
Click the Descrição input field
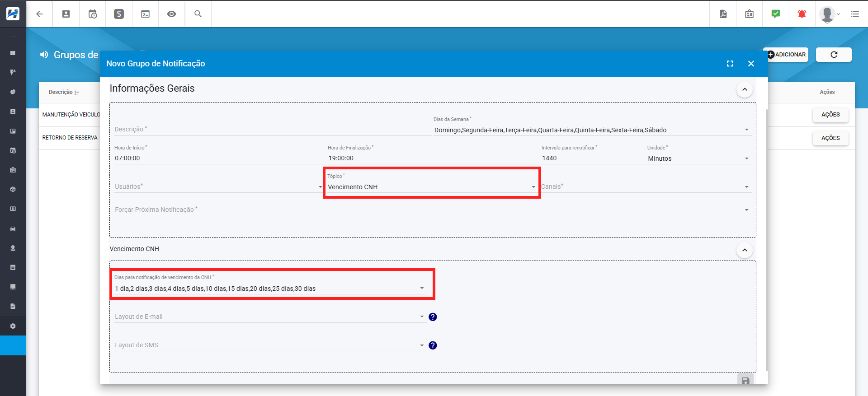click(x=273, y=130)
